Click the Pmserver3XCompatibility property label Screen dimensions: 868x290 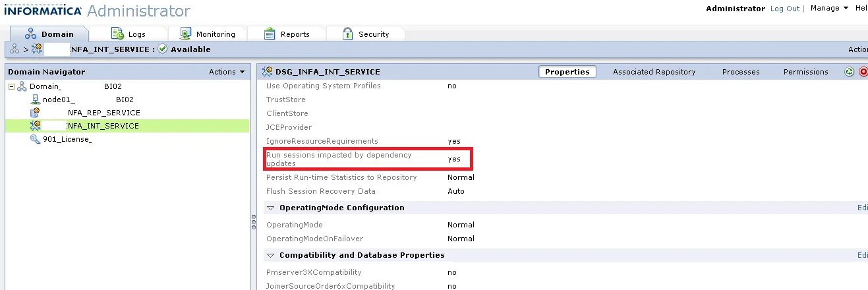coord(314,272)
